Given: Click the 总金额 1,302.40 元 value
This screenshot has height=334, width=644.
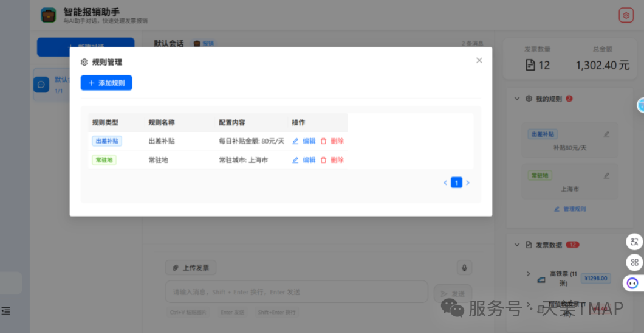Looking at the screenshot, I should [x=603, y=65].
